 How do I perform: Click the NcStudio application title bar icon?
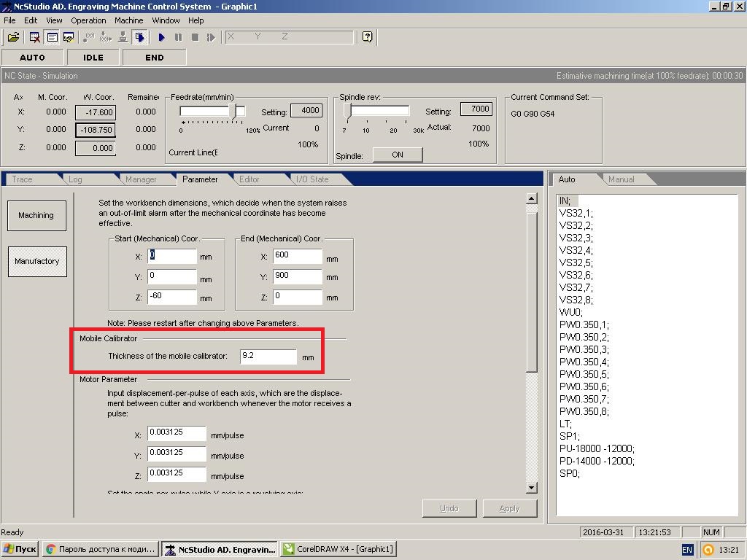(6, 6)
